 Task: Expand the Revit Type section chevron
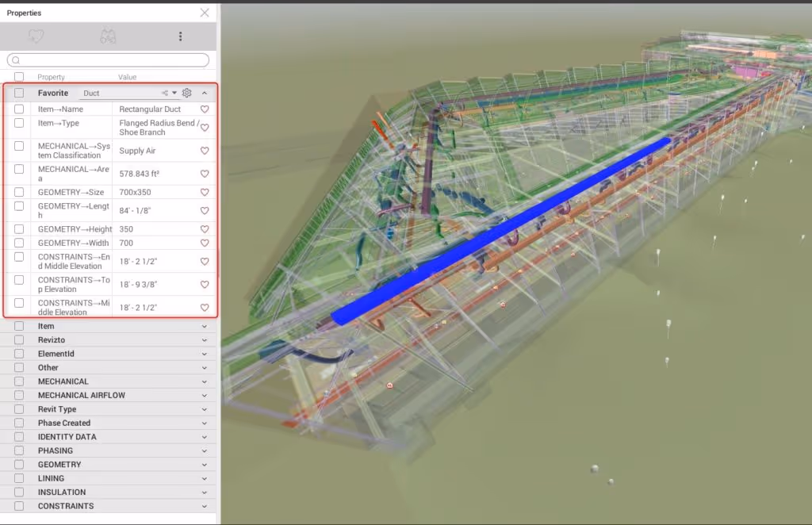tap(205, 409)
